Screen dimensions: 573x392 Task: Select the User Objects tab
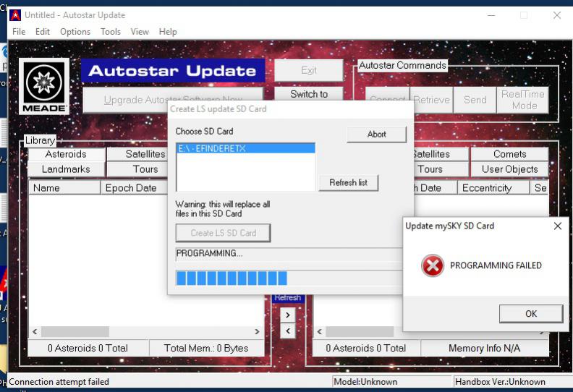(x=509, y=169)
